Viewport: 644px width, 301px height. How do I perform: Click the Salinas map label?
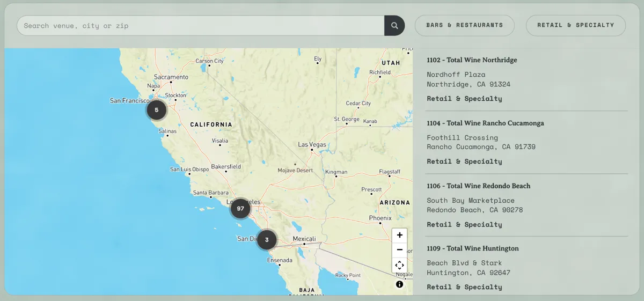click(167, 131)
